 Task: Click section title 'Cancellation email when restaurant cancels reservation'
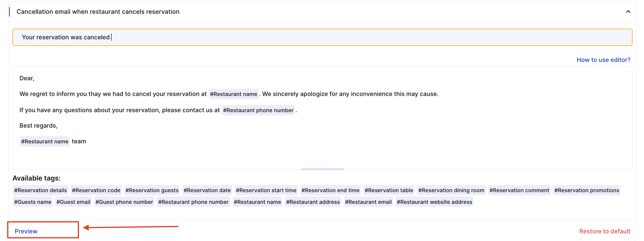(x=98, y=12)
